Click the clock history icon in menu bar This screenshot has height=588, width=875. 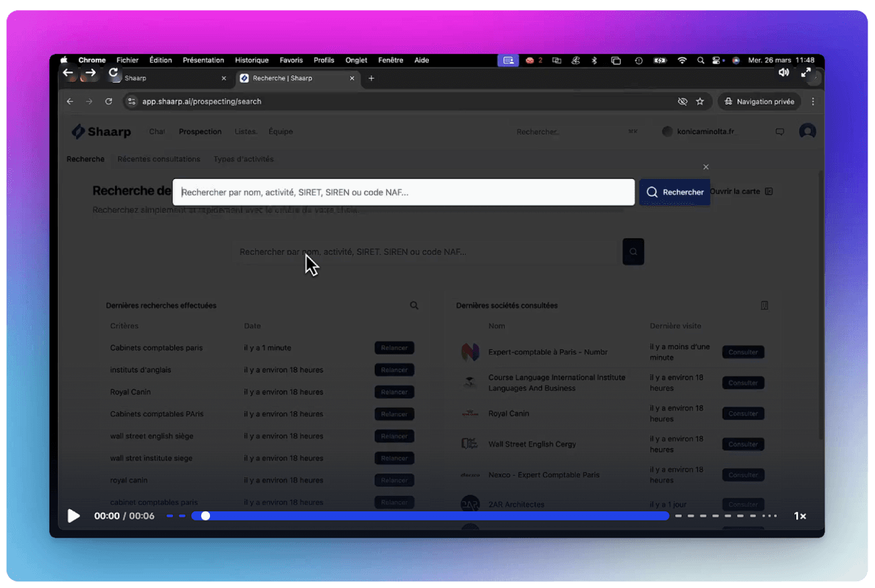(x=638, y=60)
